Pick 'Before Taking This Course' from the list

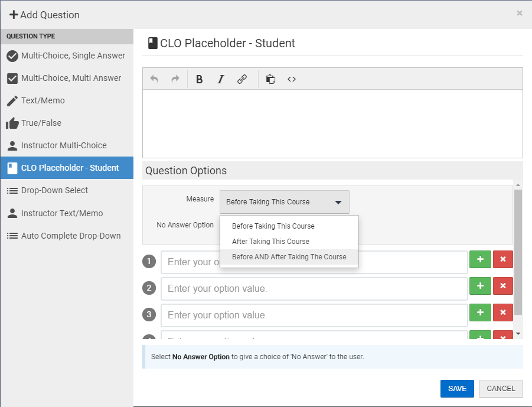[x=289, y=226]
